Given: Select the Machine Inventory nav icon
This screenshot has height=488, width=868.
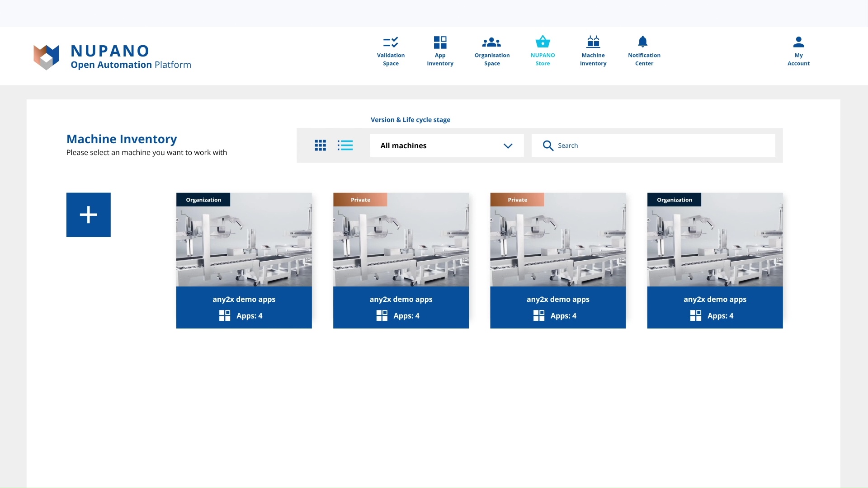Looking at the screenshot, I should (x=593, y=42).
